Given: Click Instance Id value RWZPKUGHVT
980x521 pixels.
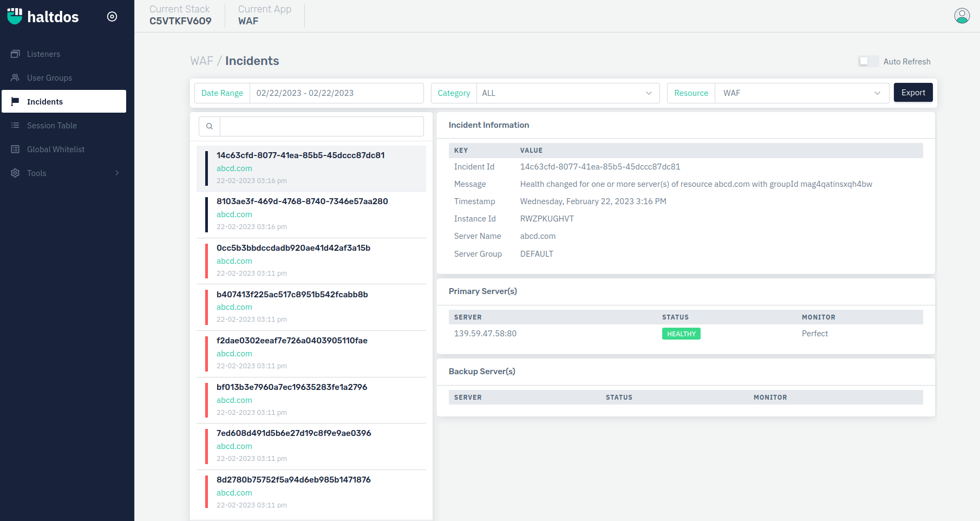Looking at the screenshot, I should click(x=547, y=219).
